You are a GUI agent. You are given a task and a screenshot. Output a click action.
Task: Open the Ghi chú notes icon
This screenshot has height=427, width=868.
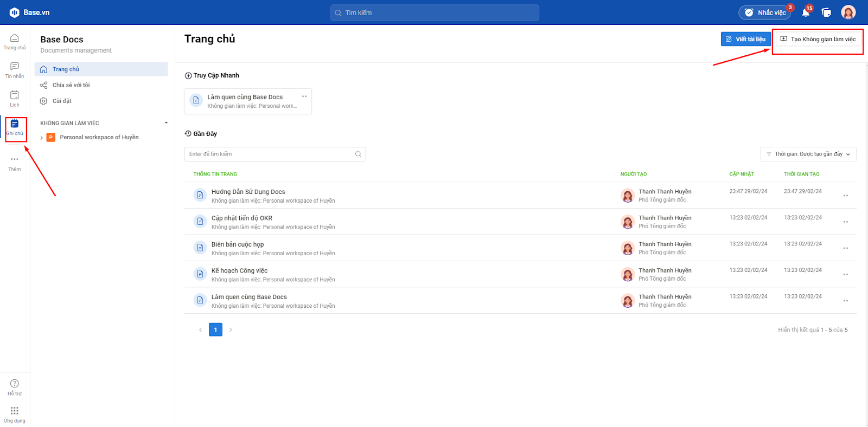click(x=15, y=127)
